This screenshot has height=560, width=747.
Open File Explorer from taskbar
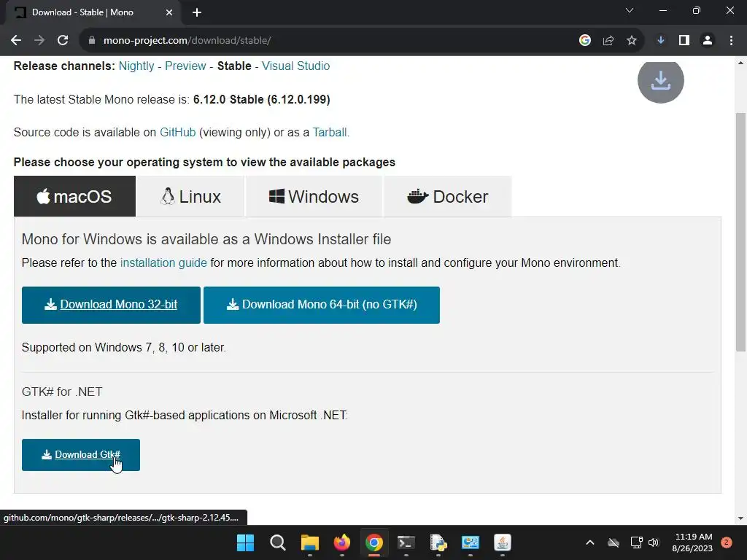[x=309, y=542]
